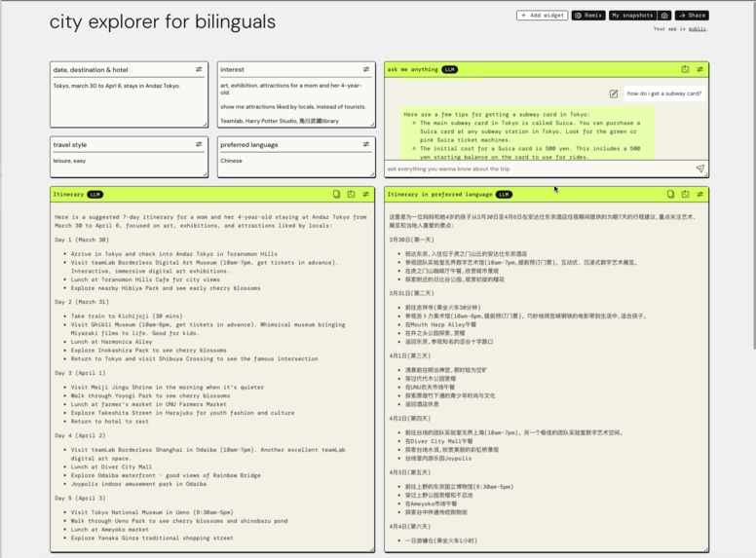The height and width of the screenshot is (558, 756).
Task: Follow the 'public' link under the toolbar
Action: (x=698, y=29)
